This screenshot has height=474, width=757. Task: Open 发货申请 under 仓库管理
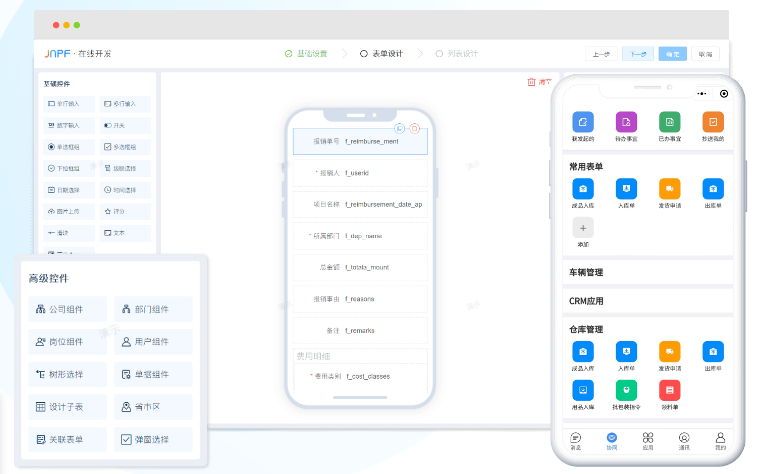[670, 356]
